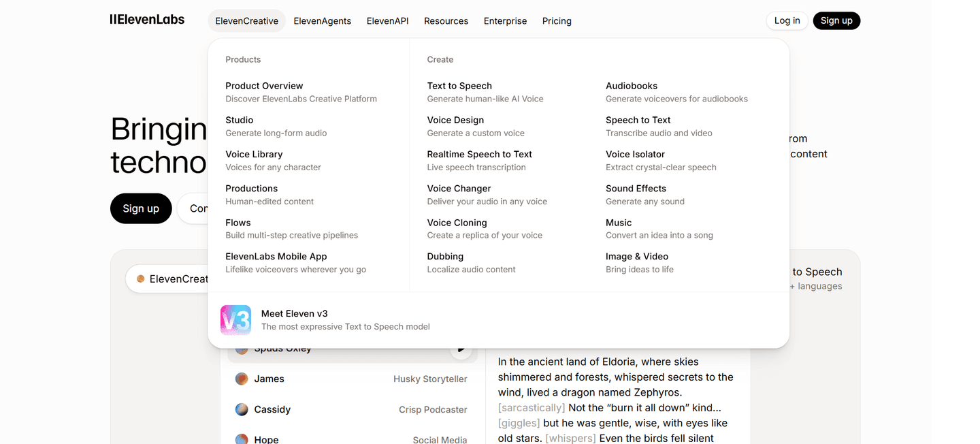This screenshot has width=980, height=444.
Task: Open the ElevenAgents nav menu
Action: pyautogui.click(x=323, y=21)
